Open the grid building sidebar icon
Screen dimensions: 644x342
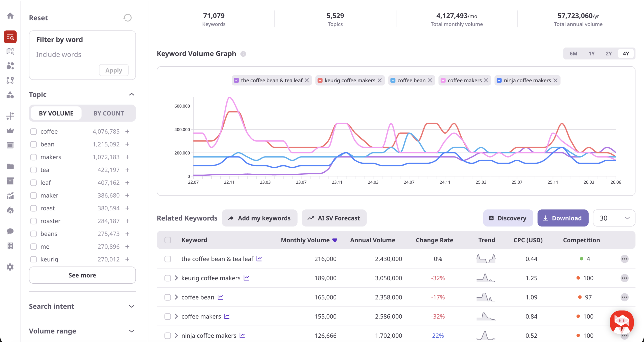click(x=10, y=246)
